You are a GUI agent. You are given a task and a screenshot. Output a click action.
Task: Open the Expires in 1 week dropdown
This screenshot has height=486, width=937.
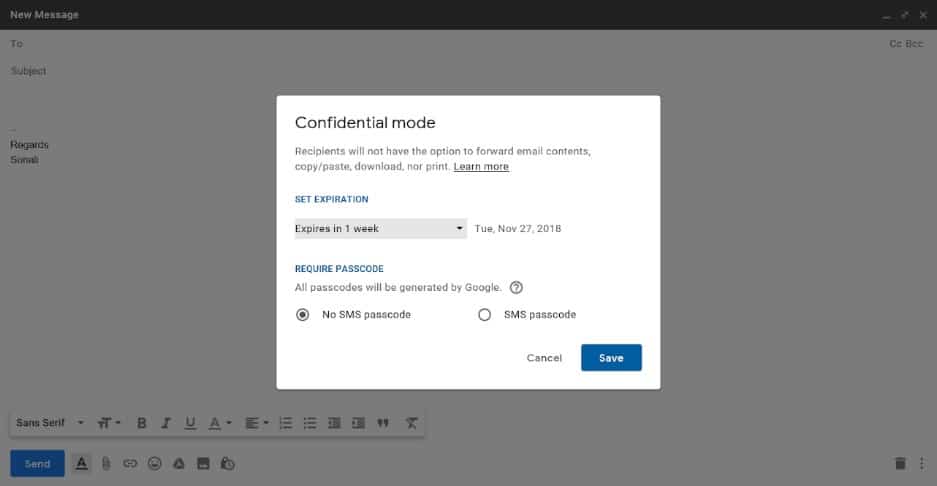pos(381,228)
